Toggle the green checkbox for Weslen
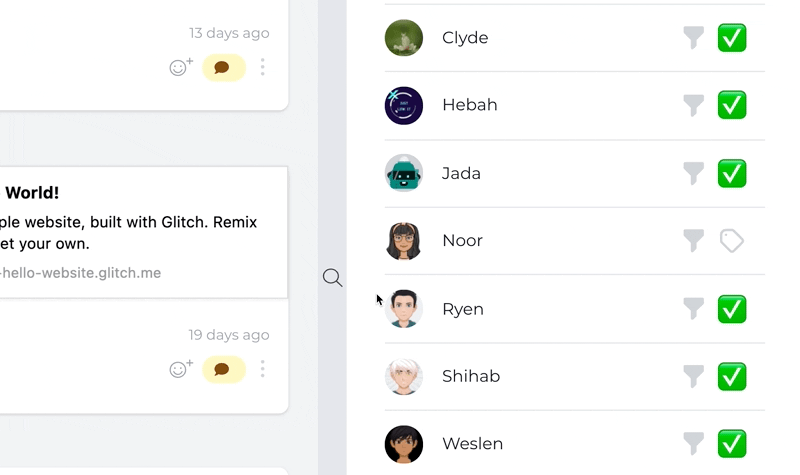Screen dimensions: 800x475 point(732,443)
